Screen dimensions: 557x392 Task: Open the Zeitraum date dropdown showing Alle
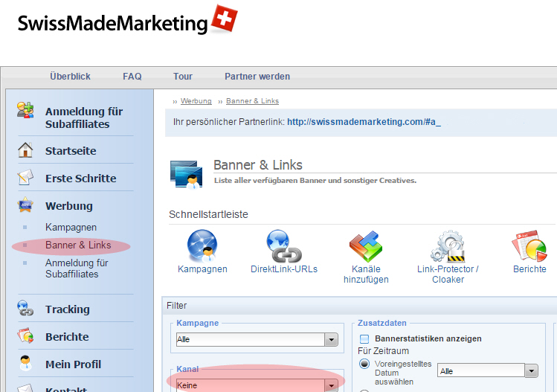coord(487,371)
